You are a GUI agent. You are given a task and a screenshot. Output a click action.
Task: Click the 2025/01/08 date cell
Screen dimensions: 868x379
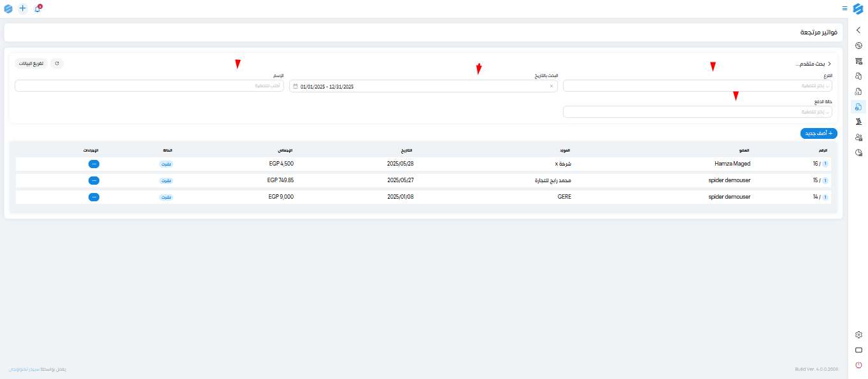click(x=401, y=197)
